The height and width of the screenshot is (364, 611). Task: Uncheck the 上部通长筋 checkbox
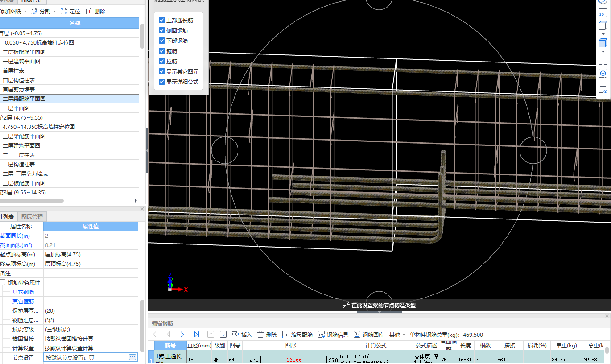pos(162,20)
